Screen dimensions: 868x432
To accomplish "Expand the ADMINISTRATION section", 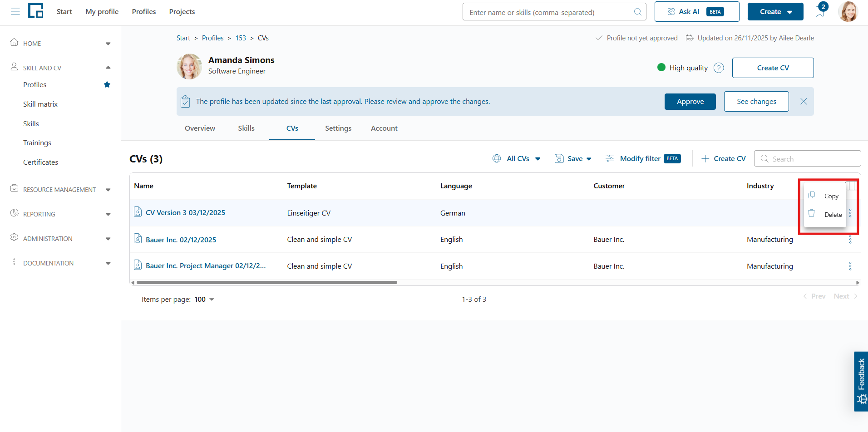I will [x=108, y=239].
